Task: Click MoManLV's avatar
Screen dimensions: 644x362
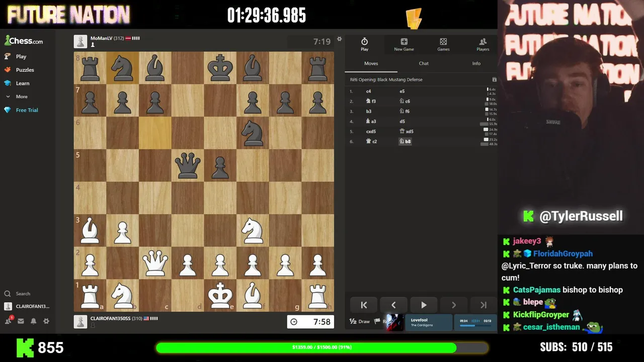Action: point(80,42)
